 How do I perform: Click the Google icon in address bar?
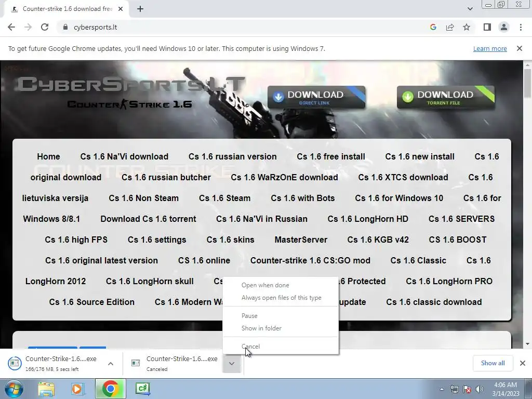(x=433, y=27)
